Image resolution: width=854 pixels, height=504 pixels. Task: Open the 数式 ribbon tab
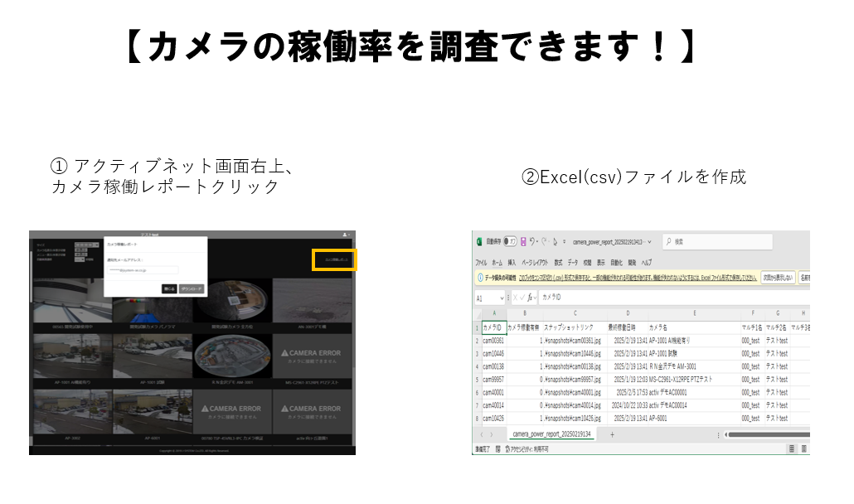558,262
